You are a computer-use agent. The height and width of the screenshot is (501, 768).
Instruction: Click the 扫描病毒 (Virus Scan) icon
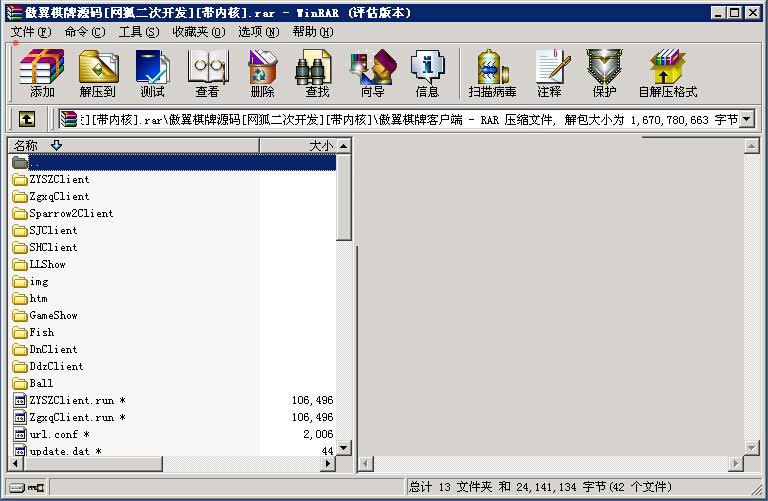coord(492,73)
